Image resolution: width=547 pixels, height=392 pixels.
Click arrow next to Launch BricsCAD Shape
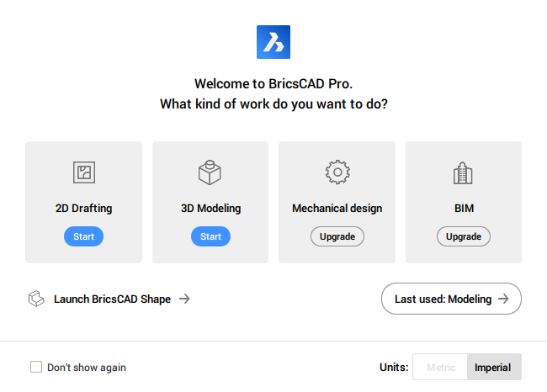pos(184,299)
